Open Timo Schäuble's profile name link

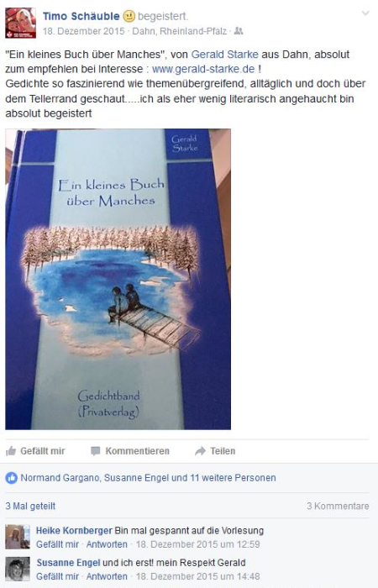tap(81, 16)
